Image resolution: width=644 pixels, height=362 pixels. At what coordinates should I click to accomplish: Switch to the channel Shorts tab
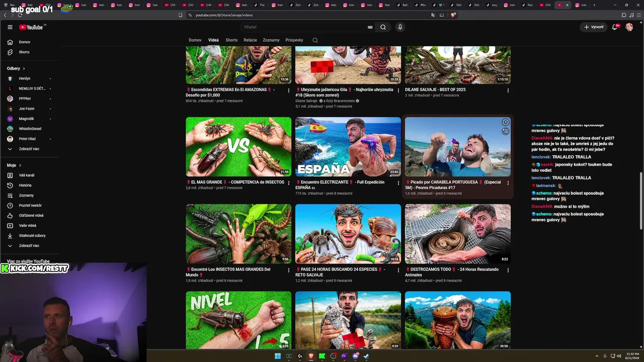coord(231,40)
